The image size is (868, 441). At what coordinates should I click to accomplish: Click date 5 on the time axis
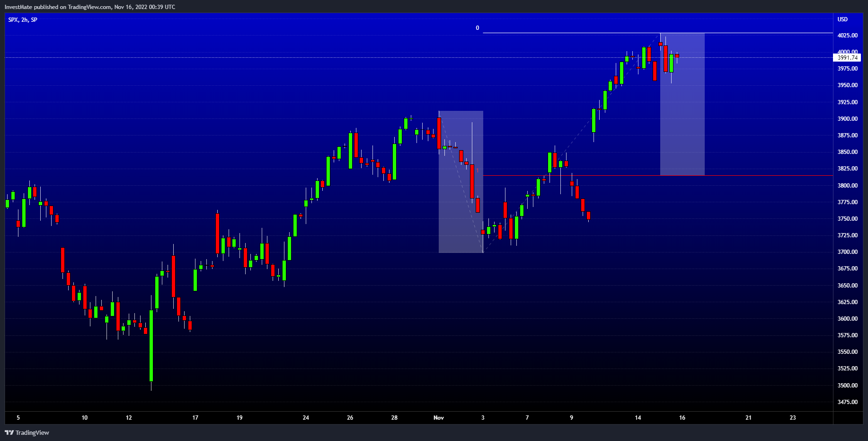pos(18,418)
